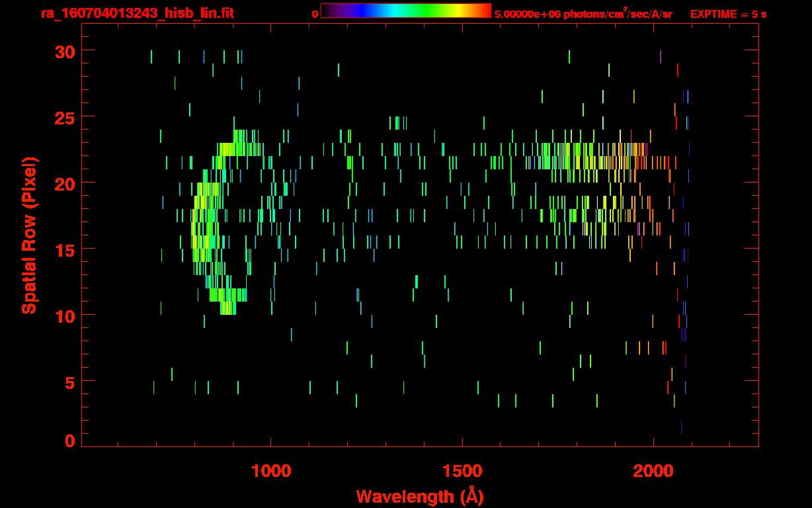Click the colorbar maximum label 5.00000e+06 photons/cm²/sec/A/sr

click(x=583, y=13)
